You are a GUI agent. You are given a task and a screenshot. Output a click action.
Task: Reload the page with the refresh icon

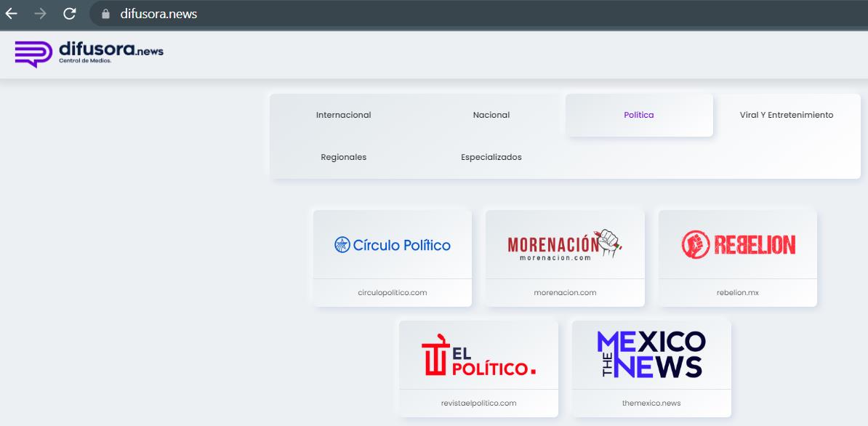pos(69,14)
